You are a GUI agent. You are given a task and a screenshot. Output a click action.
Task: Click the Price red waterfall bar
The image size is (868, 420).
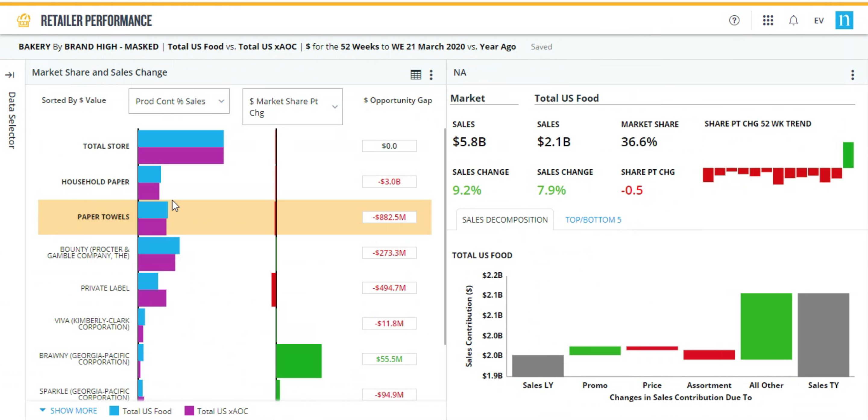tap(652, 348)
